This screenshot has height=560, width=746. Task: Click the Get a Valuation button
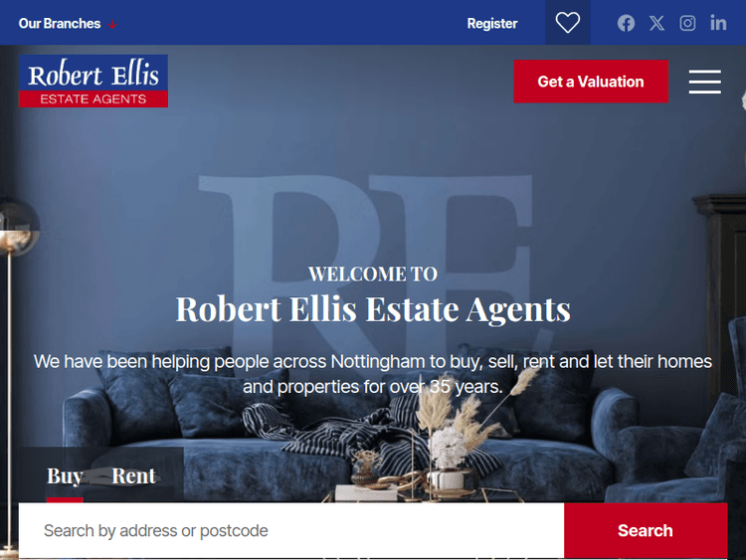(591, 82)
